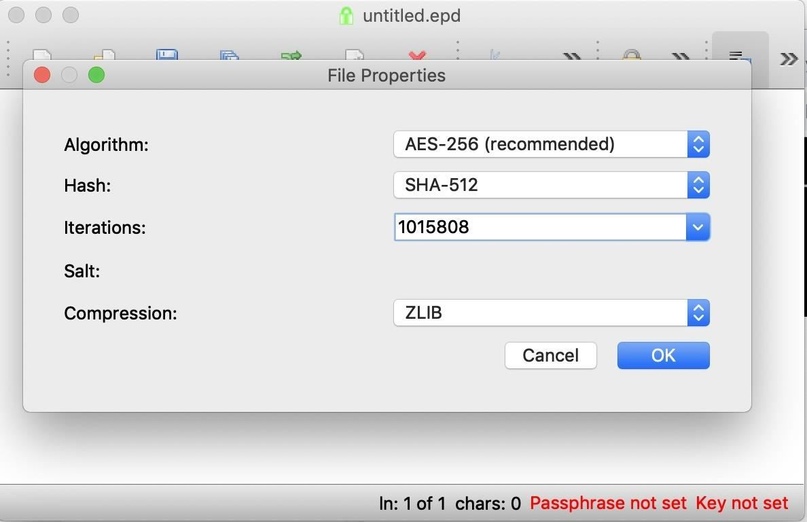Click the floppy disk Save toolbar icon

(167, 55)
